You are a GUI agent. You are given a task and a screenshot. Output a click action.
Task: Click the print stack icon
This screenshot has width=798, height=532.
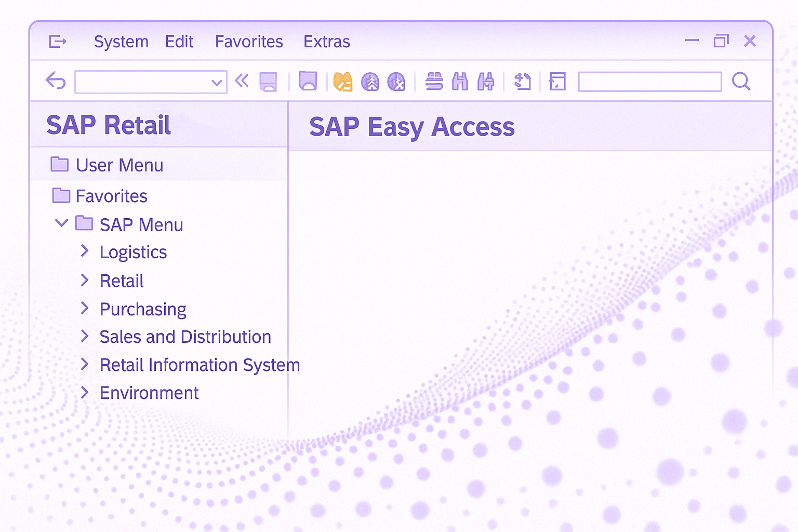pyautogui.click(x=434, y=82)
